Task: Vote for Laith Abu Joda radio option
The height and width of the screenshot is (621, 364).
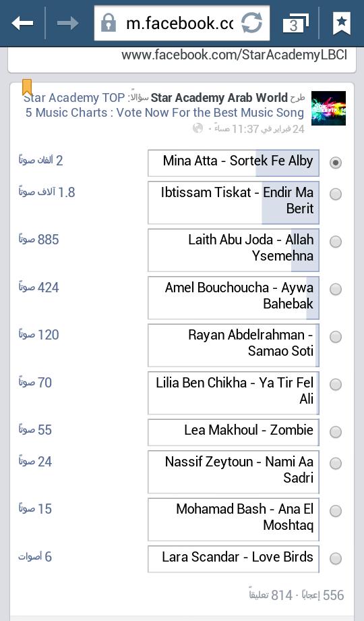Action: pos(336,242)
